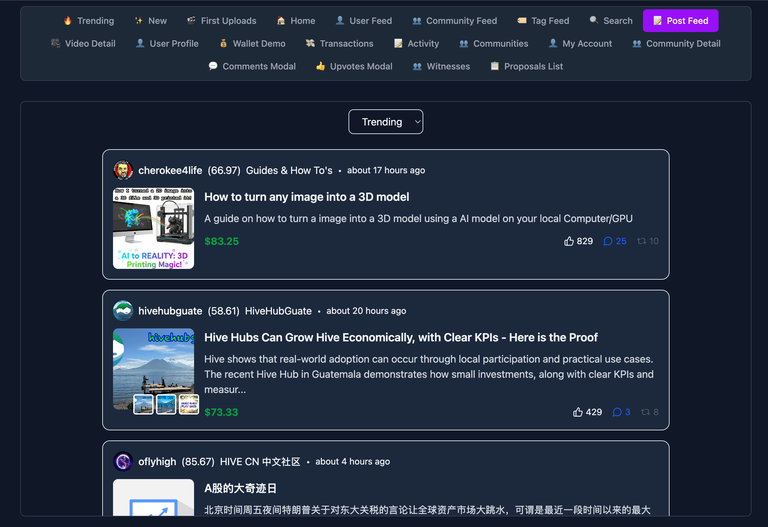This screenshot has height=527, width=768.
Task: Open the Trending tab with fire icon
Action: [x=89, y=21]
